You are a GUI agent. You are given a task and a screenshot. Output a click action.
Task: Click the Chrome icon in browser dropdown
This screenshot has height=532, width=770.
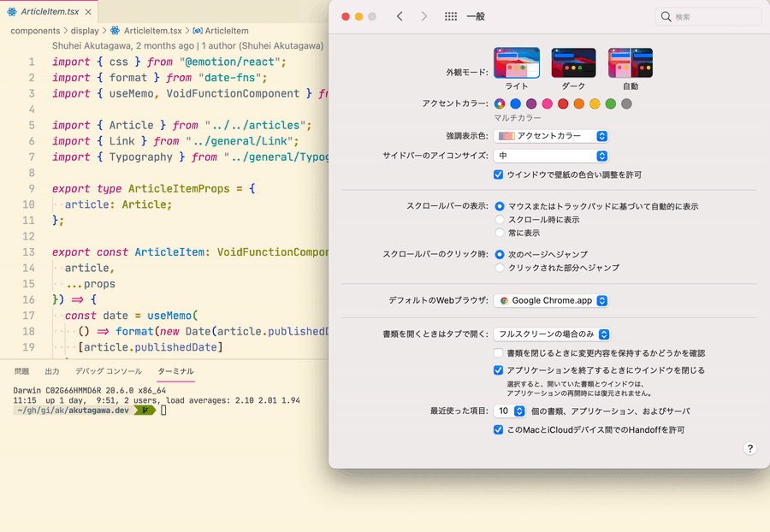click(504, 301)
